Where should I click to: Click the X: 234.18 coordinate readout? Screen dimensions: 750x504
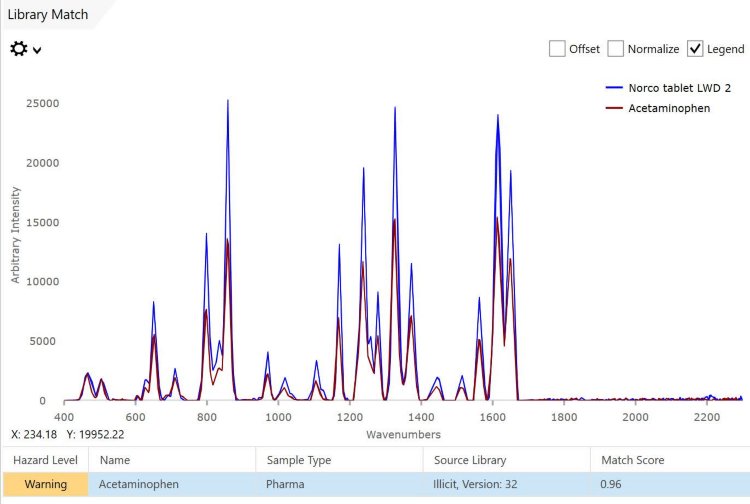click(34, 434)
